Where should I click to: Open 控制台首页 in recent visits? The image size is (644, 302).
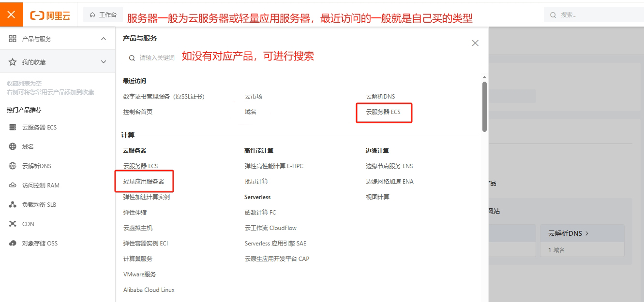click(x=138, y=112)
